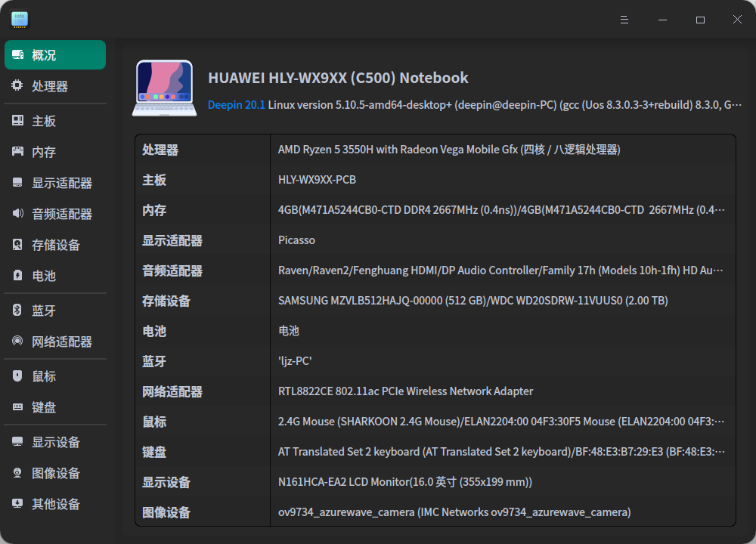Open the Deepin 20.1 link
The image size is (756, 544).
point(236,105)
